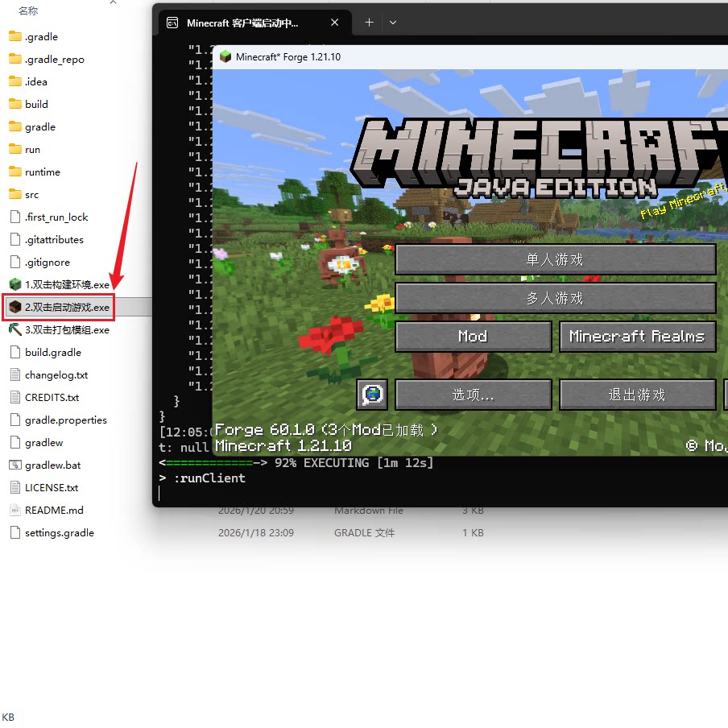
Task: Close the Minecraft 客户端启动中 terminal tab
Action: tap(334, 23)
